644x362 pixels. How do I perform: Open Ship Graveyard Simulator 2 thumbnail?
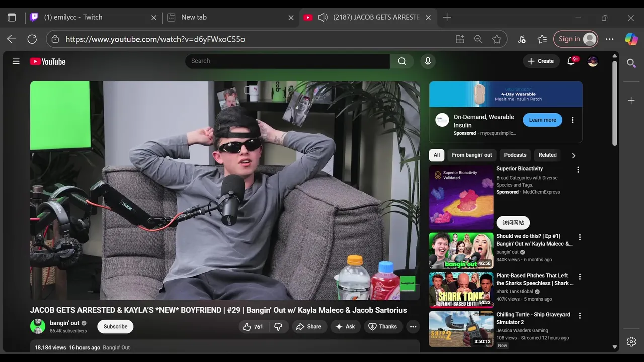(x=461, y=329)
